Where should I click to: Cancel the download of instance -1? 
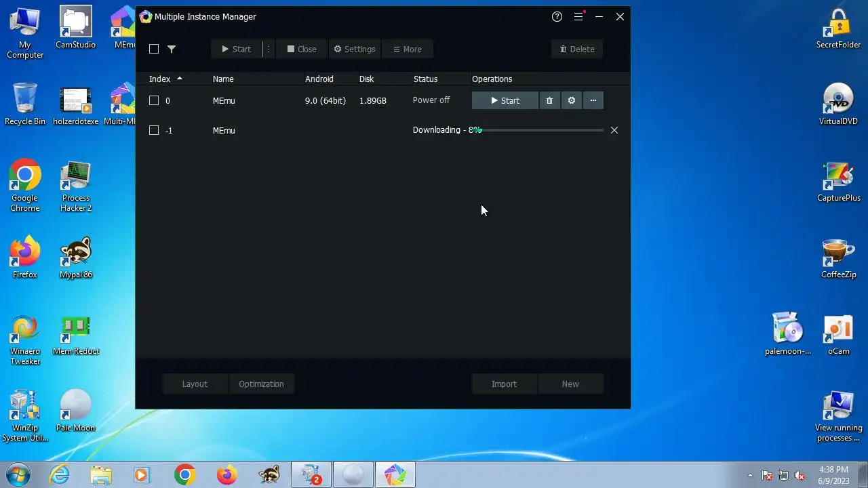(x=614, y=130)
